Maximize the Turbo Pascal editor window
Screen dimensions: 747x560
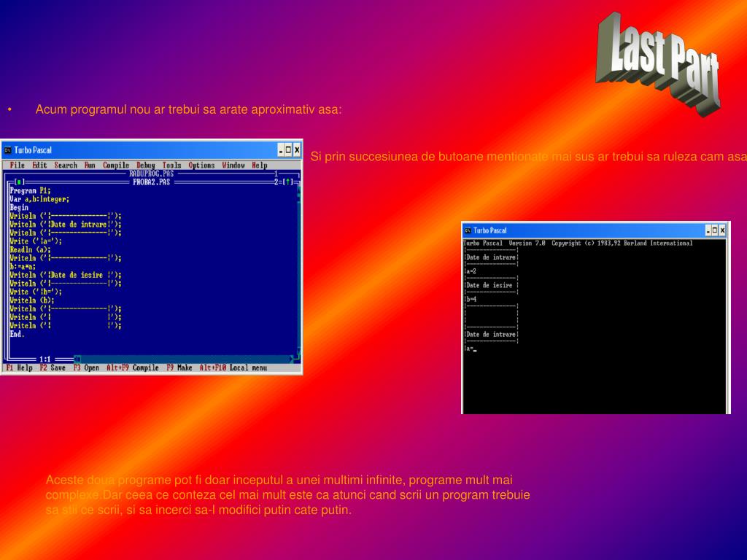point(288,150)
